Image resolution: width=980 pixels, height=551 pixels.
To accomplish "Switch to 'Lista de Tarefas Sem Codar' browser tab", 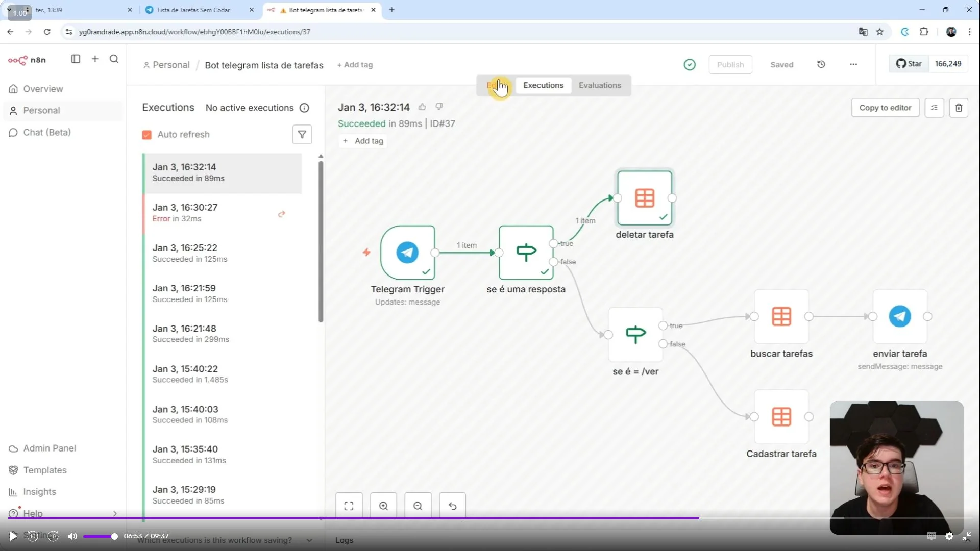I will (199, 10).
